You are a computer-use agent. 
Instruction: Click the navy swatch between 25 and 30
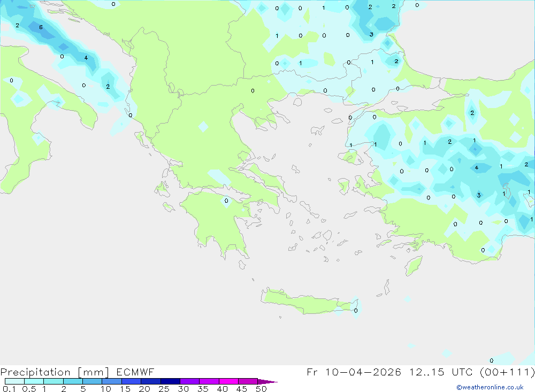point(170,381)
